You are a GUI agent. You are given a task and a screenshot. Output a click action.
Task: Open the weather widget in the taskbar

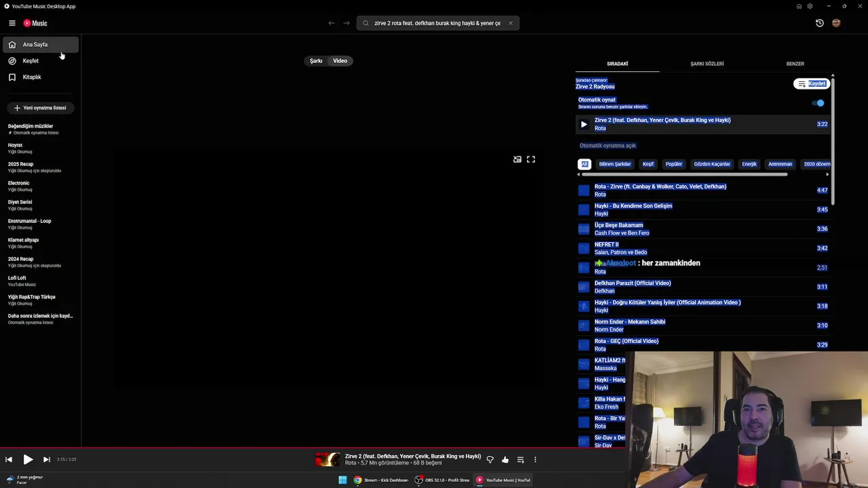(x=25, y=479)
